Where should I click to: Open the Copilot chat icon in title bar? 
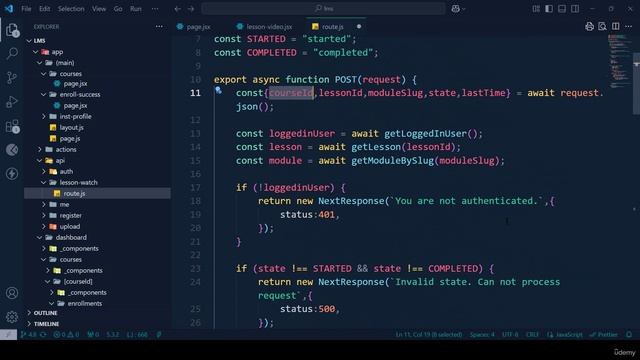tap(458, 9)
